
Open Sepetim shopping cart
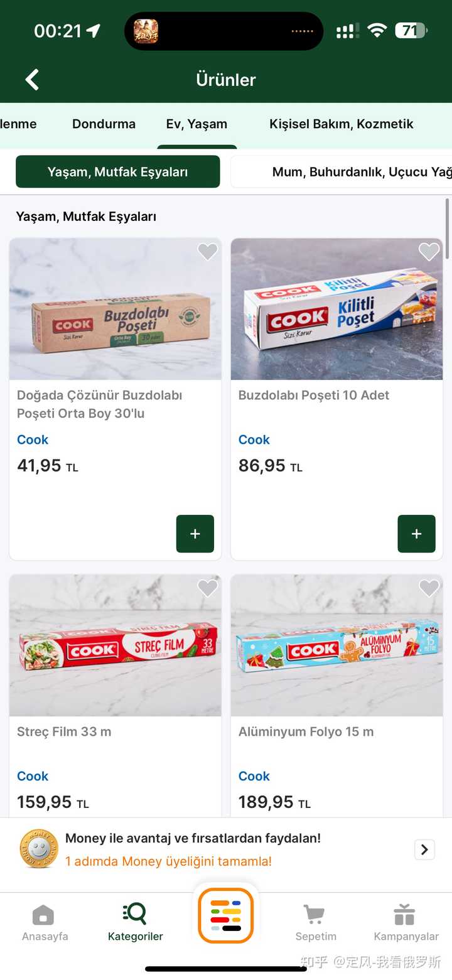tap(315, 915)
